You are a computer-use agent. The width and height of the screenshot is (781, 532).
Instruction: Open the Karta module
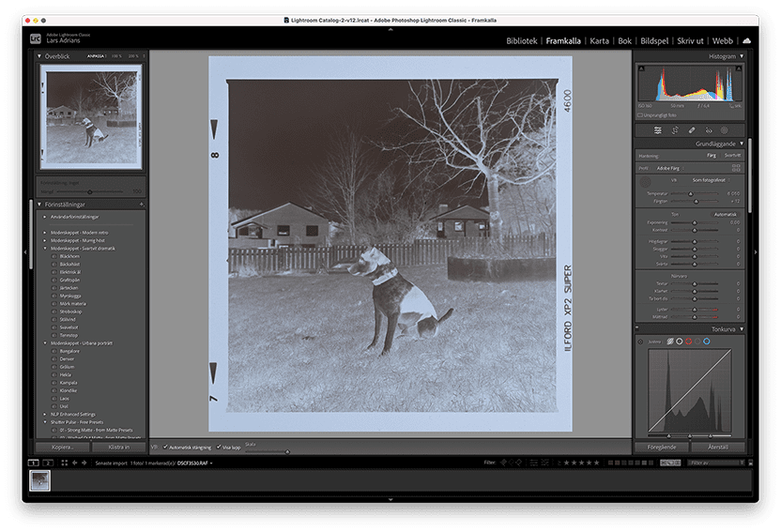(599, 40)
